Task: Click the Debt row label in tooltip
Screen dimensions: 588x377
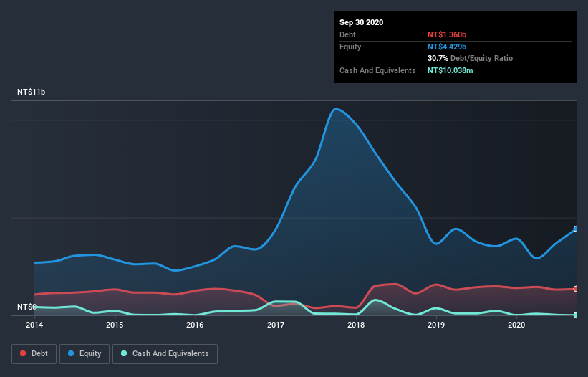Action: [347, 34]
